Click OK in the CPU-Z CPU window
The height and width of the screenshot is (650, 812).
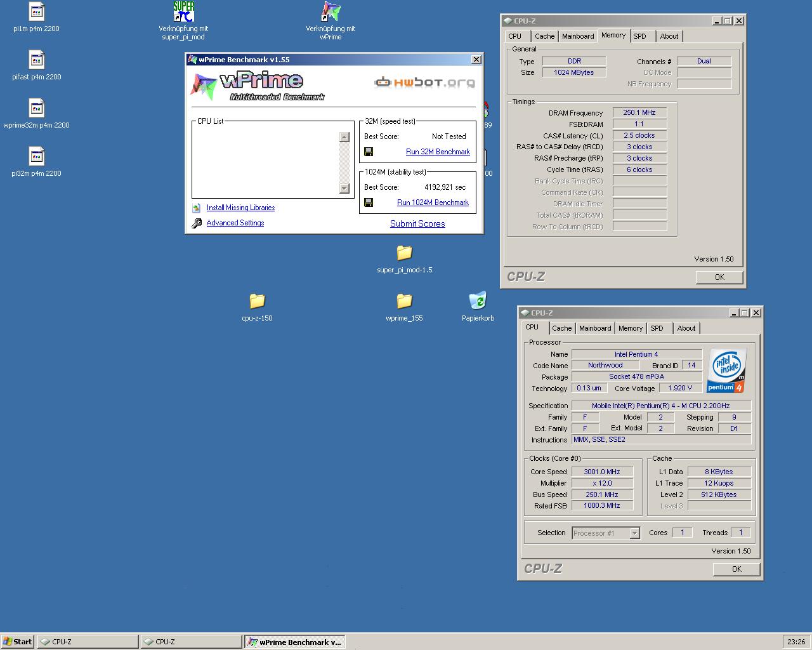(737, 569)
